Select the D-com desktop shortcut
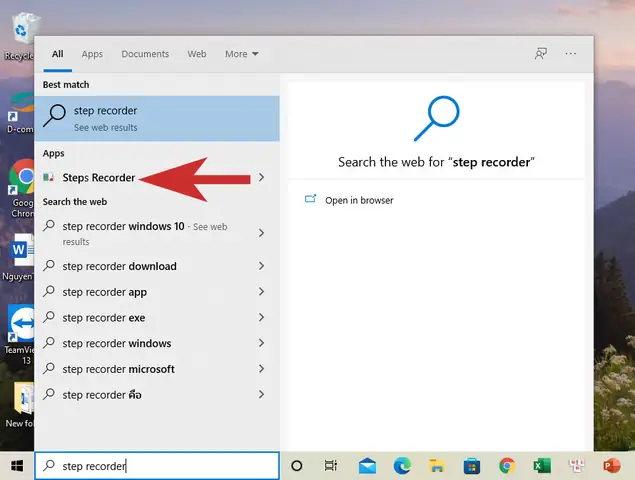635x480 pixels. (19, 113)
